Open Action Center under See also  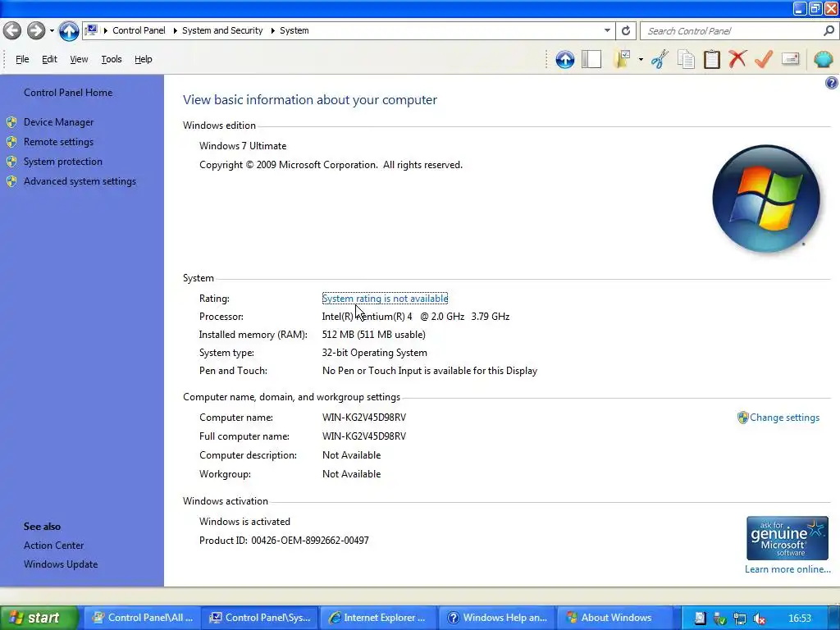53,546
